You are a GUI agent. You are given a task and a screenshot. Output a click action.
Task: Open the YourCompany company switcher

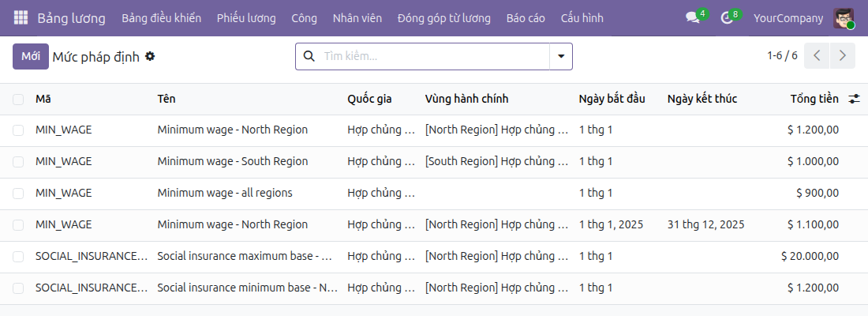click(x=788, y=18)
